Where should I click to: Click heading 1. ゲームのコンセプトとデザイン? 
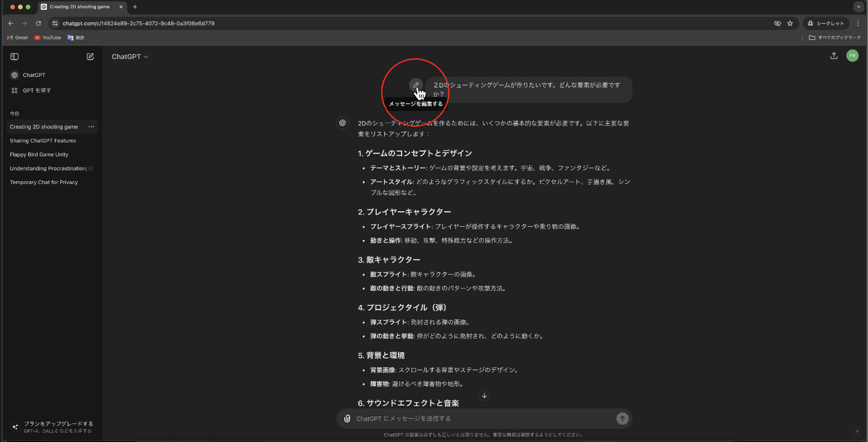(415, 153)
